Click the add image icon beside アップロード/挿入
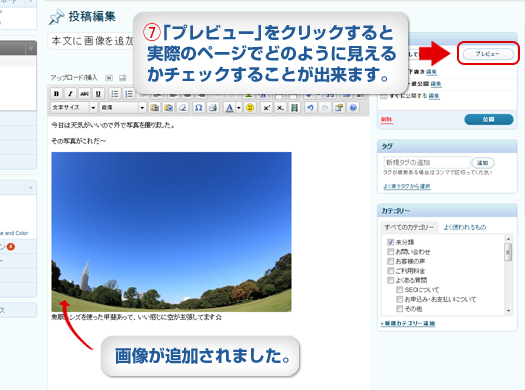The height and width of the screenshot is (390, 525). click(109, 78)
